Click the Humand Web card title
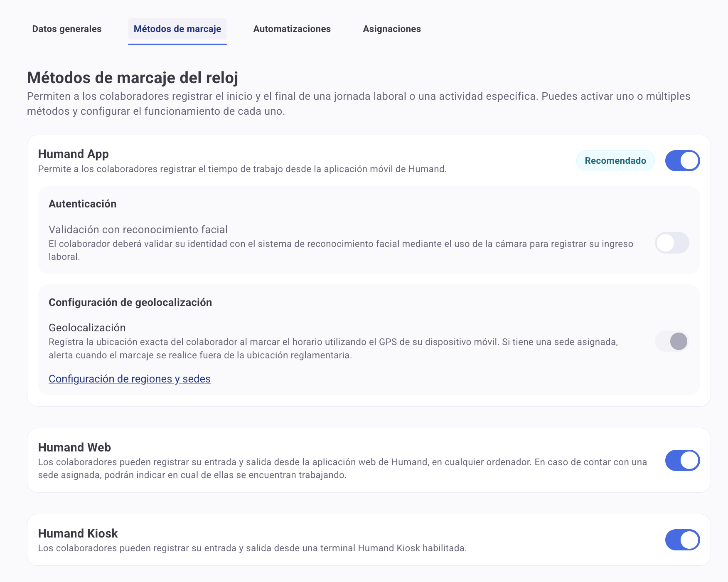Viewport: 728px width, 582px height. pyautogui.click(x=74, y=447)
